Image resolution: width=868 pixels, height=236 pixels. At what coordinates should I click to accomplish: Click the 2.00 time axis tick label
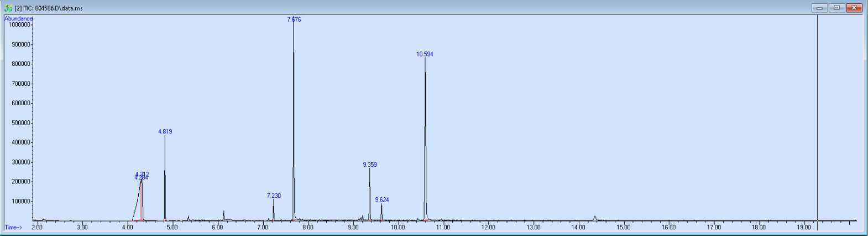point(37,227)
